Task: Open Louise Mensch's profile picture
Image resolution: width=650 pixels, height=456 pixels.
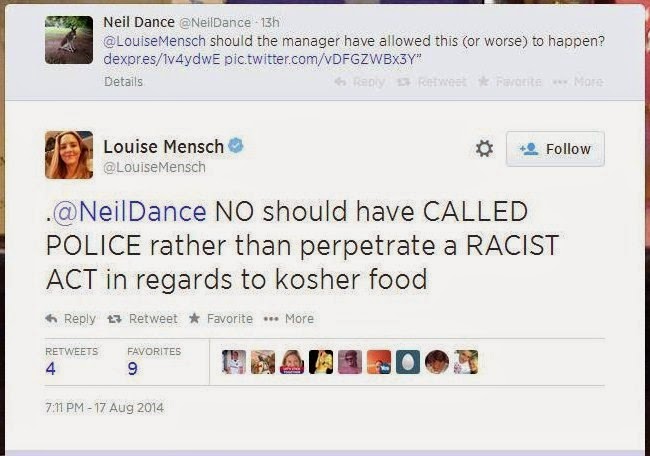Action: [68, 155]
